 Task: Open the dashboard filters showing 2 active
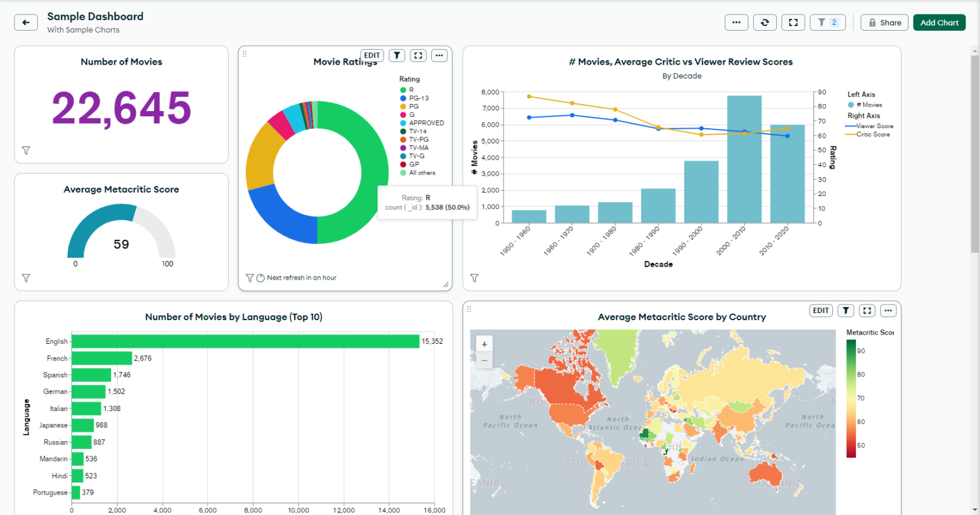point(826,22)
